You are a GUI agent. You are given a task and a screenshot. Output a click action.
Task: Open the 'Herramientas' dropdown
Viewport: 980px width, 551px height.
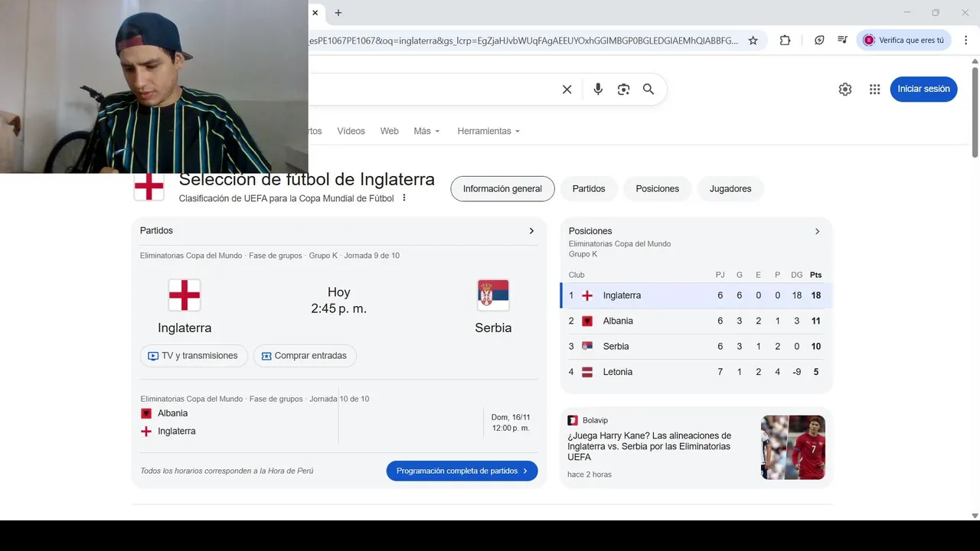(x=488, y=131)
